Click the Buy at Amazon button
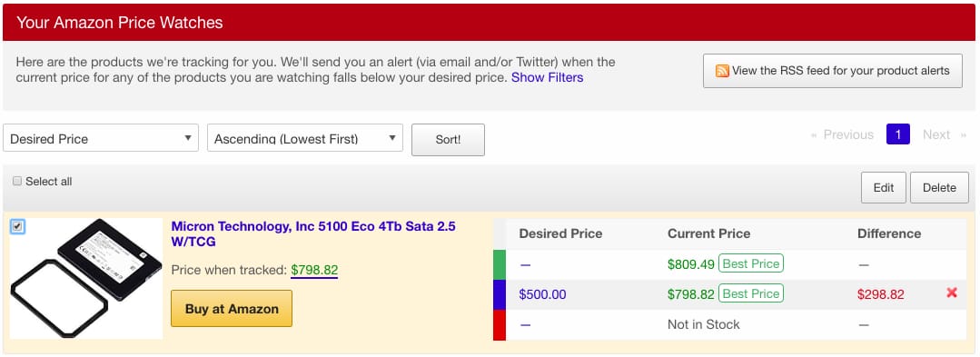This screenshot has width=980, height=357. [x=232, y=308]
